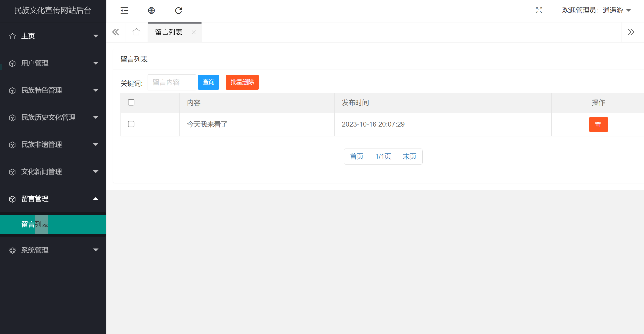The width and height of the screenshot is (644, 334).
Task: Go to 末页 last page
Action: click(409, 156)
